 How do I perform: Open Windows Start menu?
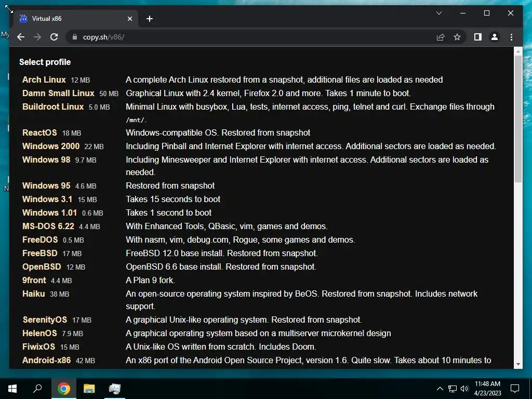pyautogui.click(x=12, y=389)
